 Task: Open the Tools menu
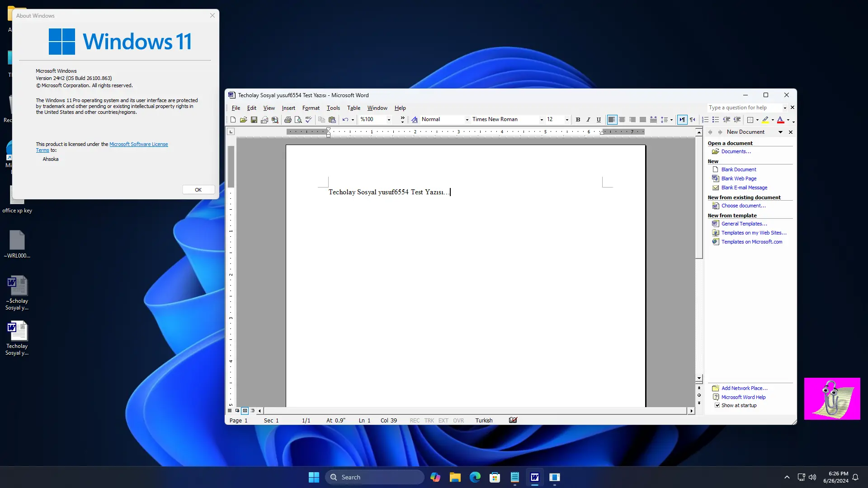[333, 108]
